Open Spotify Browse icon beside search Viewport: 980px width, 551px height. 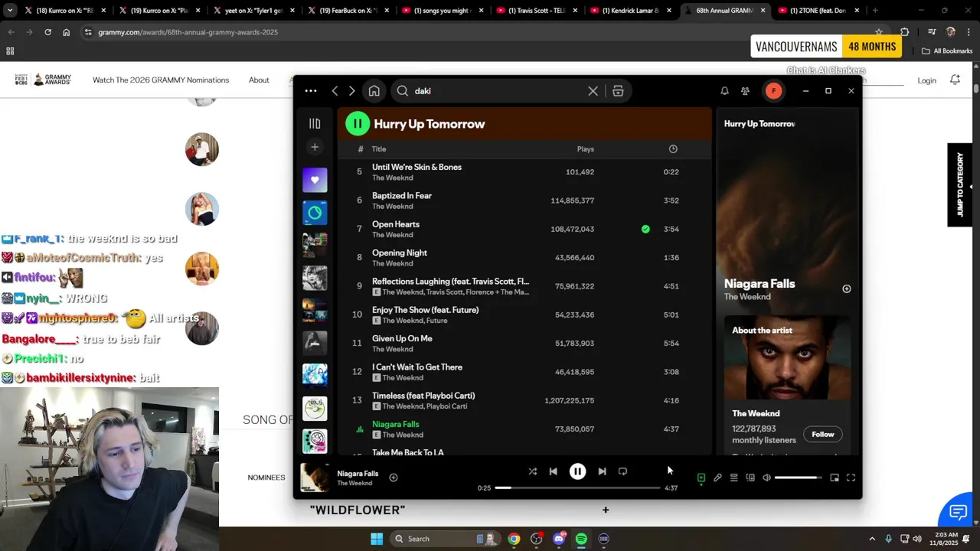click(x=618, y=91)
